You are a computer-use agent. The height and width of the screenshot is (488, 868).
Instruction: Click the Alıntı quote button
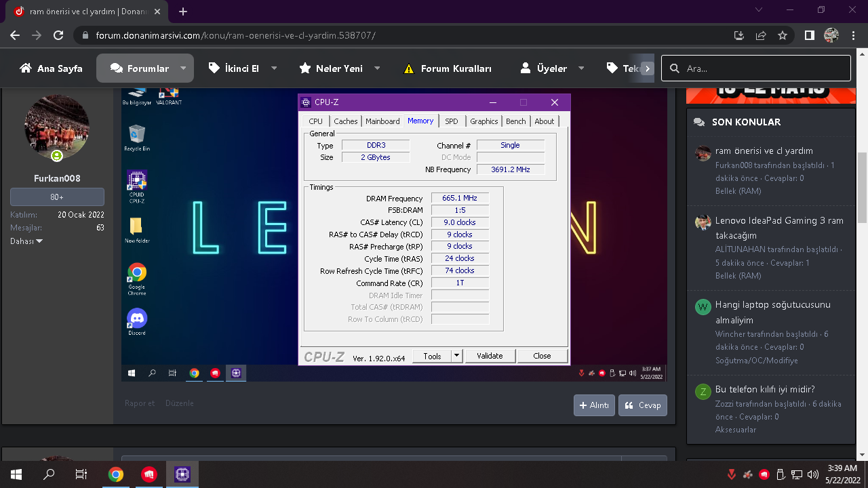pyautogui.click(x=594, y=405)
